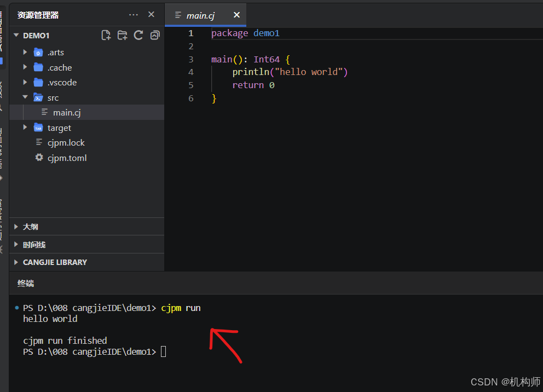
Task: Collapse the DEMO1 root section
Action: pyautogui.click(x=16, y=36)
